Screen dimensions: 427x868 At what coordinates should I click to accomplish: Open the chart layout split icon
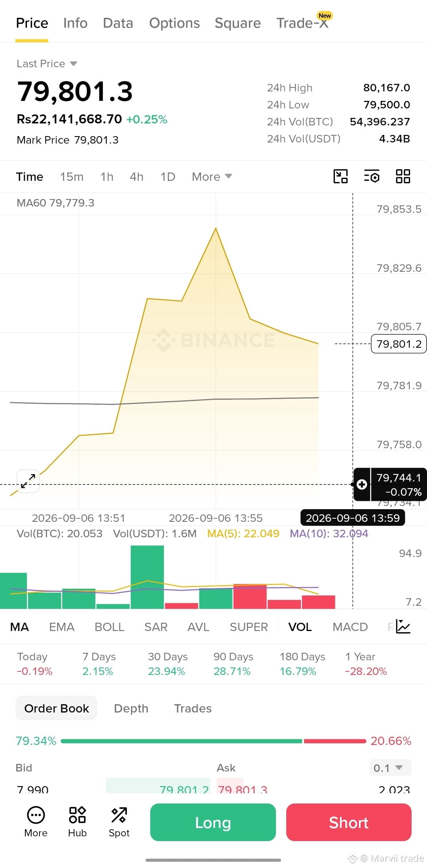340,176
